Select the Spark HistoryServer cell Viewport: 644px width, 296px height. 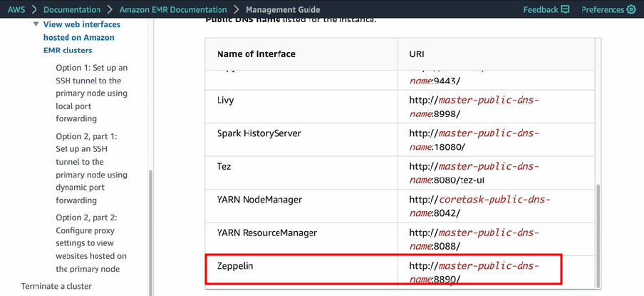click(x=301, y=139)
